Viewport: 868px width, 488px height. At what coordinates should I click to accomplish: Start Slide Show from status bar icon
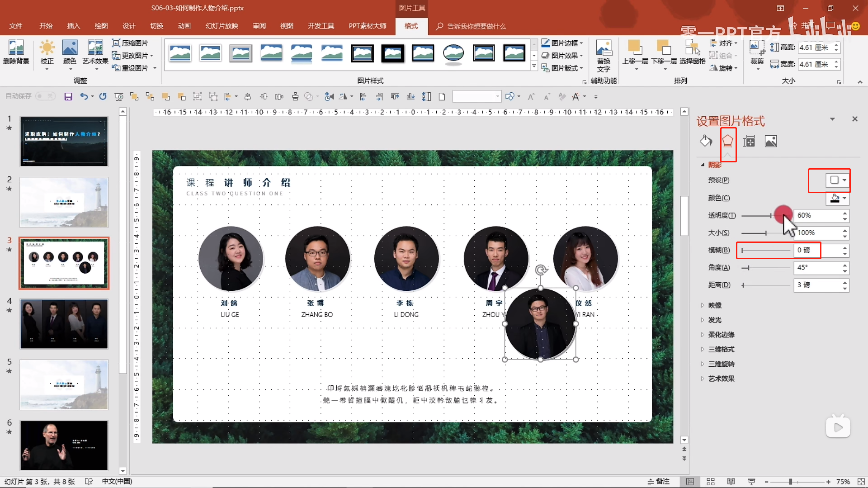click(x=751, y=482)
